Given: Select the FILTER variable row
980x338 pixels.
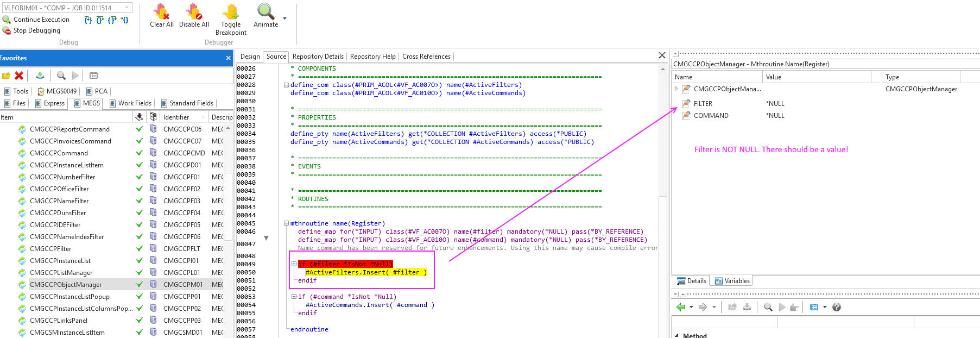Looking at the screenshot, I should [x=825, y=104].
